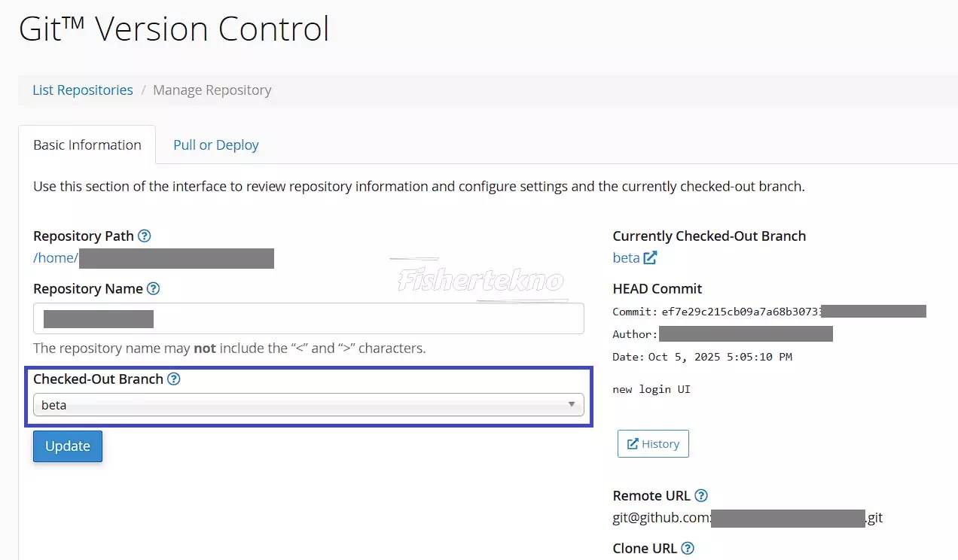Click external link icon beside beta branch

point(650,258)
